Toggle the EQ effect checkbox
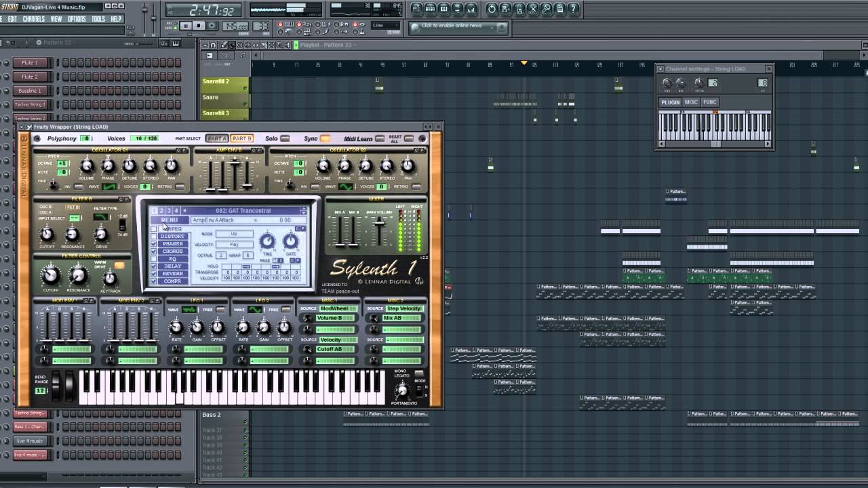Screen dimensions: 868x488 pyautogui.click(x=154, y=259)
